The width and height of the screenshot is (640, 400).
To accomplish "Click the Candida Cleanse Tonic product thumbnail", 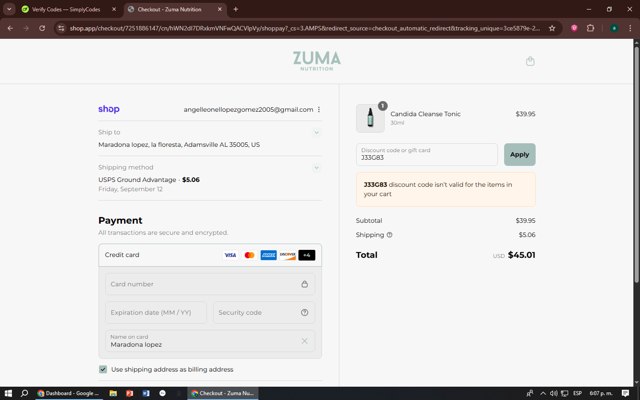I will tap(370, 118).
